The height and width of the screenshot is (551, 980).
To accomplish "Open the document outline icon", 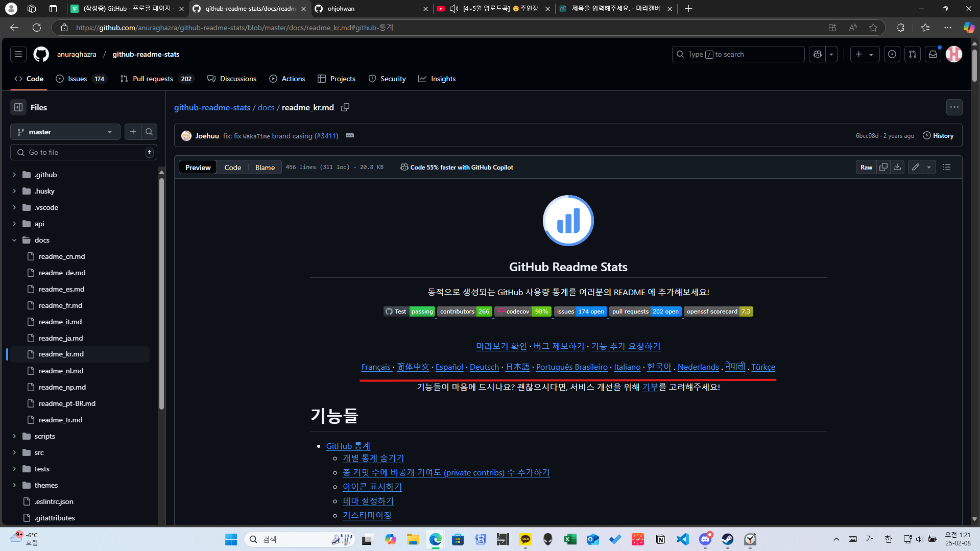I will point(947,167).
